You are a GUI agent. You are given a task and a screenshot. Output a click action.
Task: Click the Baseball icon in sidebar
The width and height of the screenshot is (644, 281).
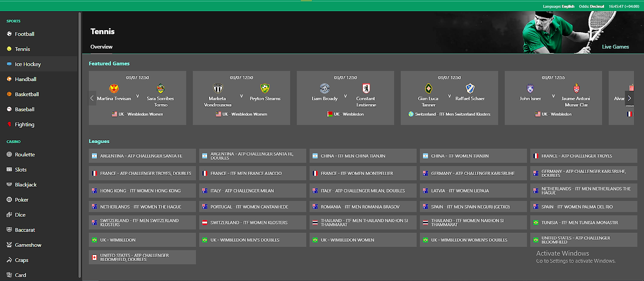(9, 109)
